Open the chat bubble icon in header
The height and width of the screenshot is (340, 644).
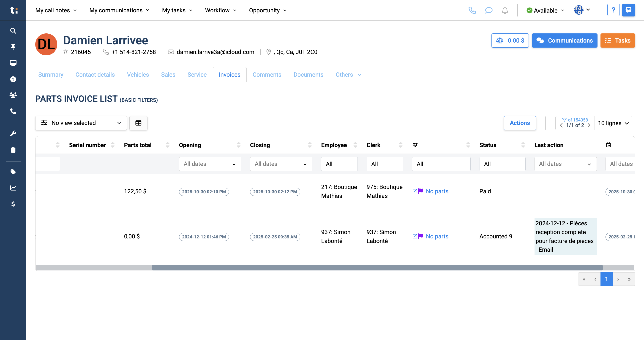[488, 10]
